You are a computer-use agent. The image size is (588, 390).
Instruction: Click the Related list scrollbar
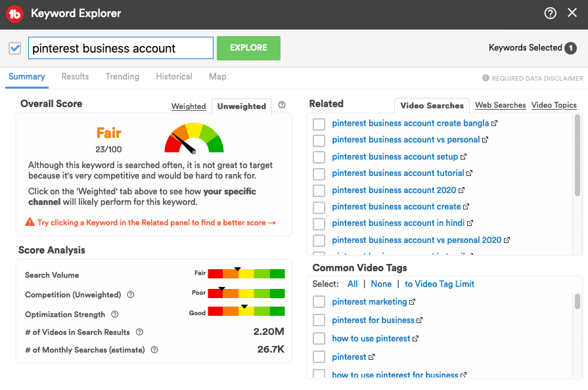click(577, 156)
